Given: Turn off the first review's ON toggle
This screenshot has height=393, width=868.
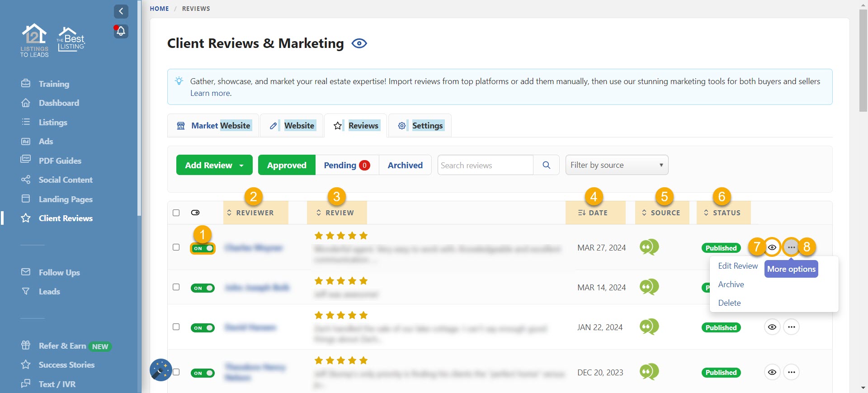Looking at the screenshot, I should [x=203, y=248].
